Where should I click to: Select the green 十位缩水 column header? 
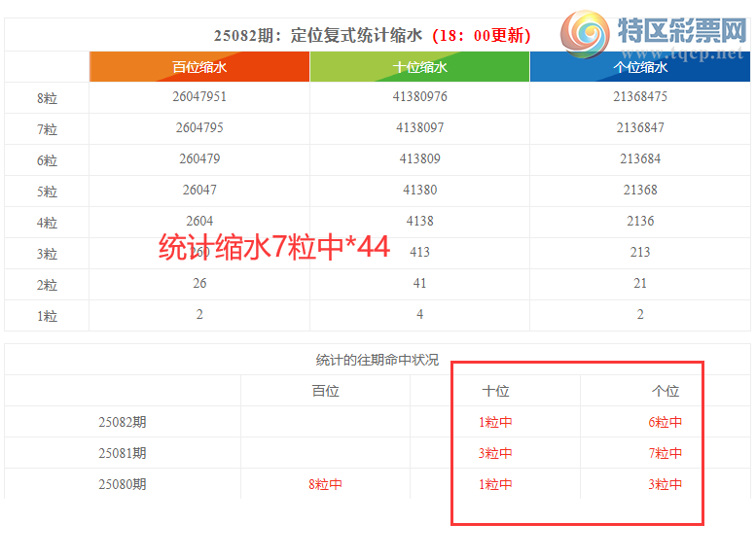point(420,67)
